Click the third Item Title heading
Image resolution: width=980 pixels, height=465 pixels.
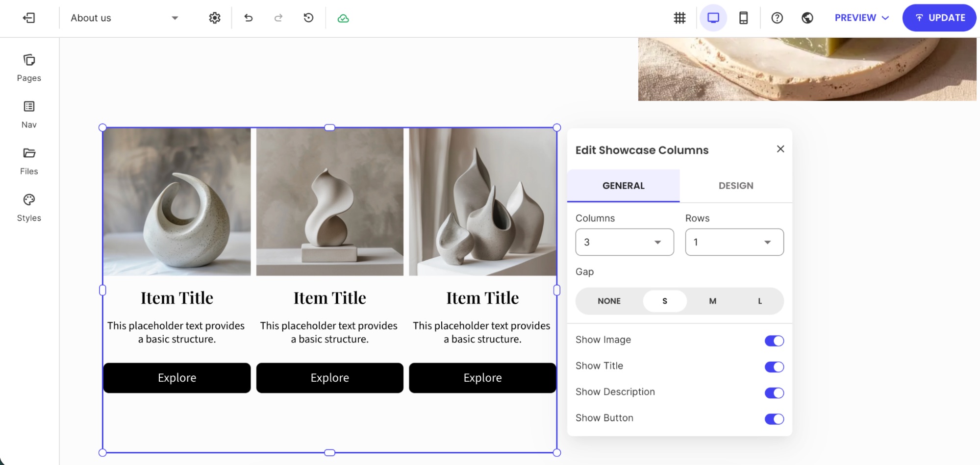[x=482, y=298]
